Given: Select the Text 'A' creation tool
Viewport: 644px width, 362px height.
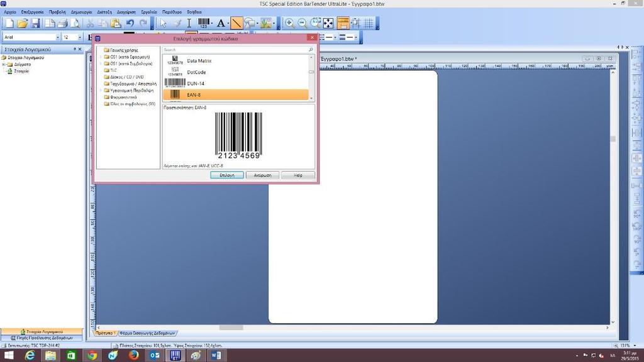Looking at the screenshot, I should click(221, 23).
